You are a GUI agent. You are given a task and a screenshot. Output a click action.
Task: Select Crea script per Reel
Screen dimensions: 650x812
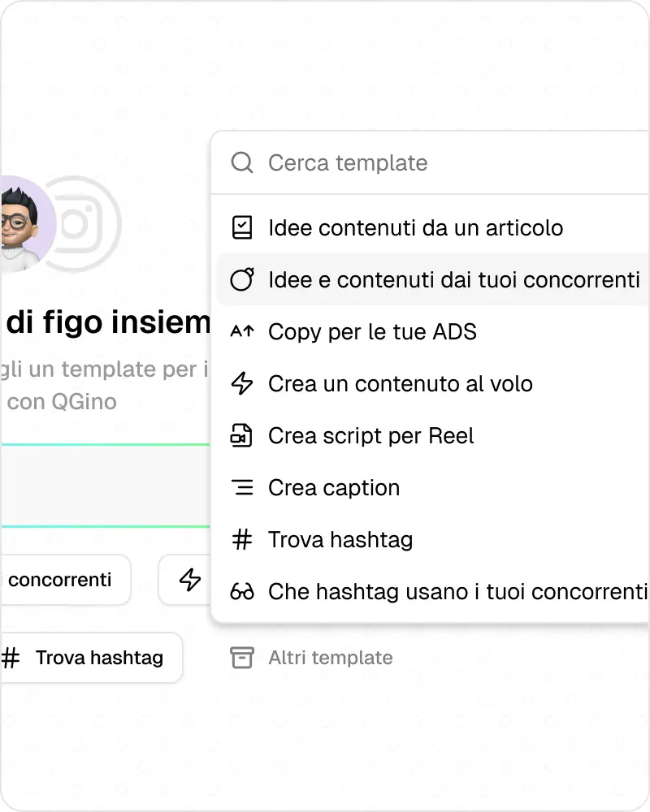370,435
